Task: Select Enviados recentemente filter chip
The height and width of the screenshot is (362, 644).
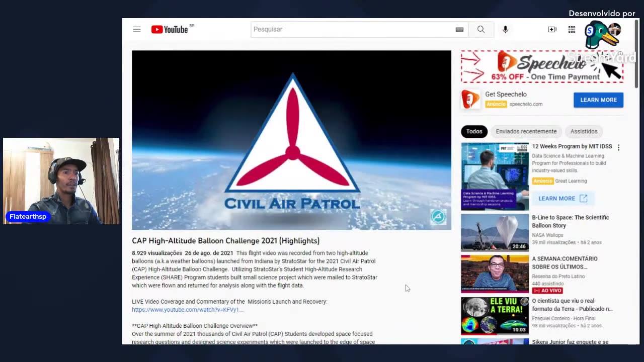Action: pyautogui.click(x=526, y=132)
